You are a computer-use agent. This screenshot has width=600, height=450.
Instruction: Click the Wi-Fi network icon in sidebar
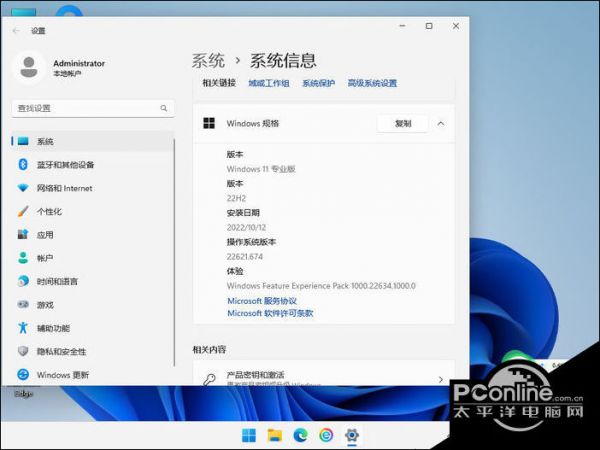click(x=23, y=188)
